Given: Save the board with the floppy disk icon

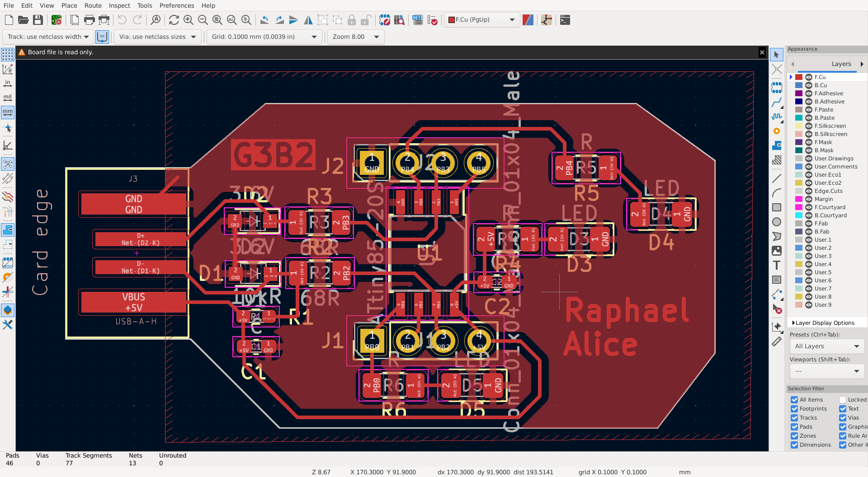Looking at the screenshot, I should [x=38, y=20].
